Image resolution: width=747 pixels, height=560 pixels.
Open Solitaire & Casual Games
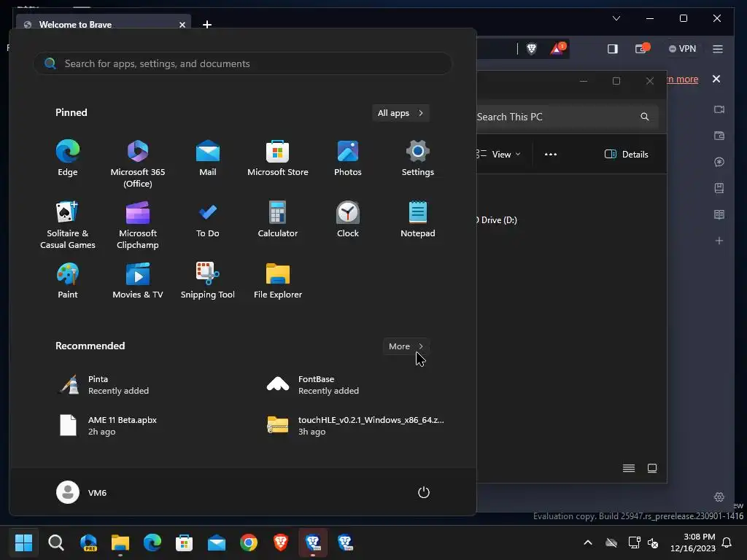coord(68,225)
